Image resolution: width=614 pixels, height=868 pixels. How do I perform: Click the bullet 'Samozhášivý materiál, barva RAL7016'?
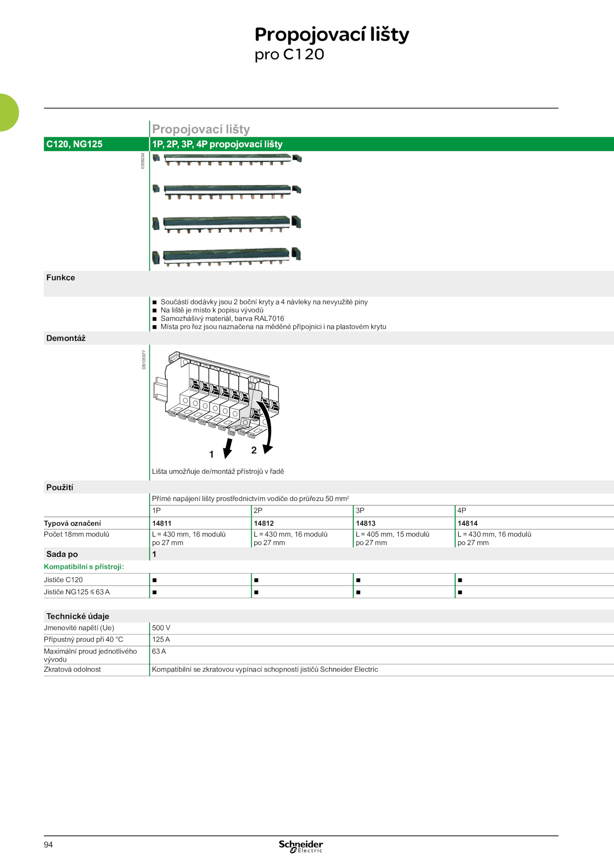222,318
